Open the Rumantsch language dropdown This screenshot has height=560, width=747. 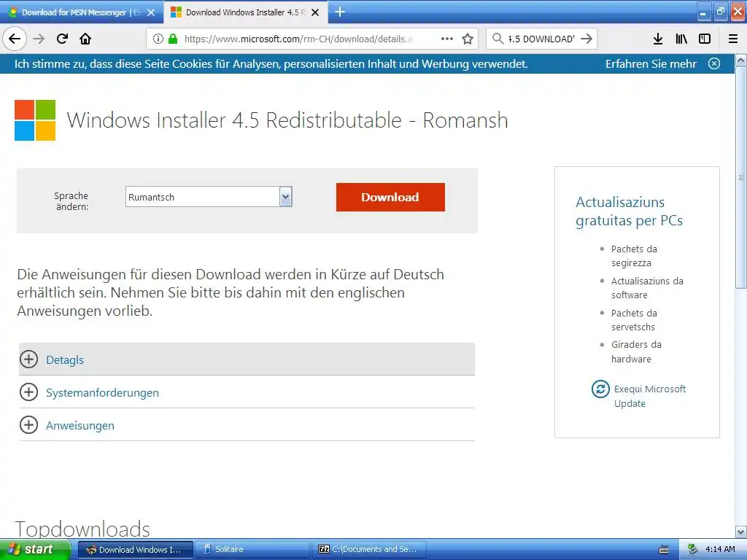pos(209,197)
